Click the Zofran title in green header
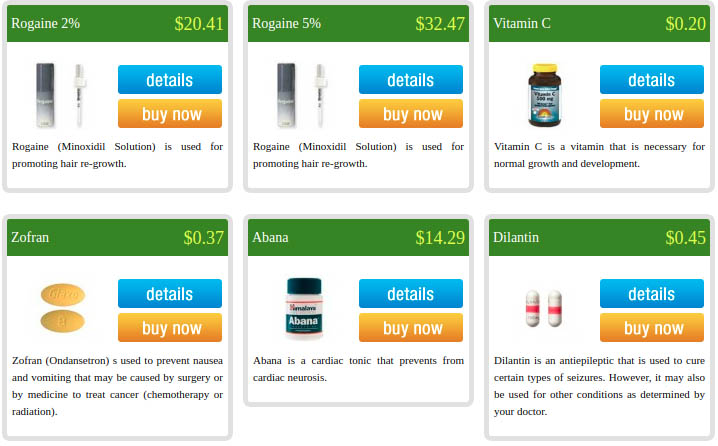The width and height of the screenshot is (718, 446). coord(30,237)
